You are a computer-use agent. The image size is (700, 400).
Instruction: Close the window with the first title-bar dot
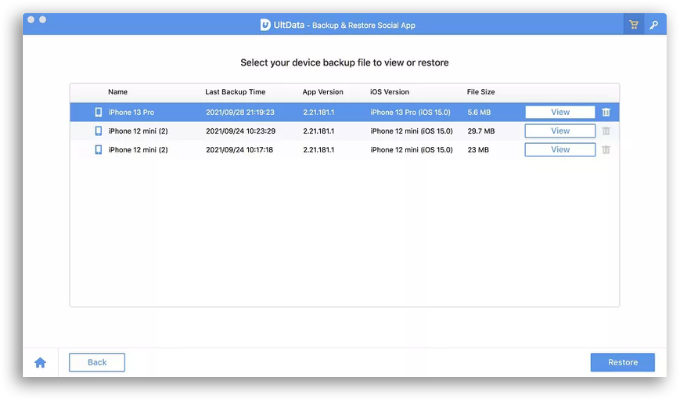point(31,20)
